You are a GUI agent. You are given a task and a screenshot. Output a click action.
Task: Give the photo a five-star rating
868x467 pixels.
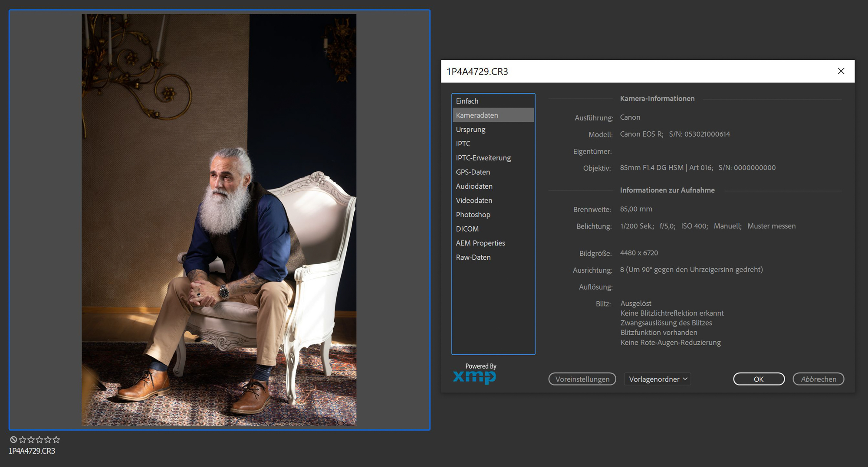click(x=56, y=440)
